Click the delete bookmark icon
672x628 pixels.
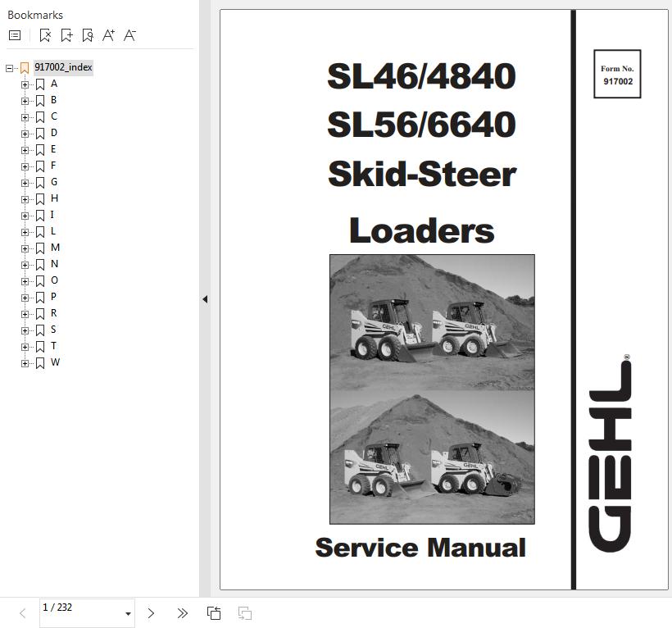coord(45,35)
